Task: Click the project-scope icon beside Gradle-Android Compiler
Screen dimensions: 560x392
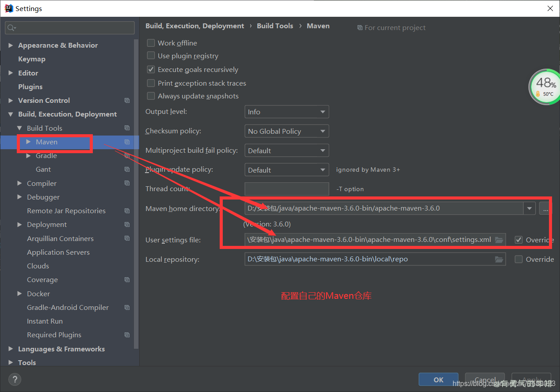Action: [x=127, y=308]
